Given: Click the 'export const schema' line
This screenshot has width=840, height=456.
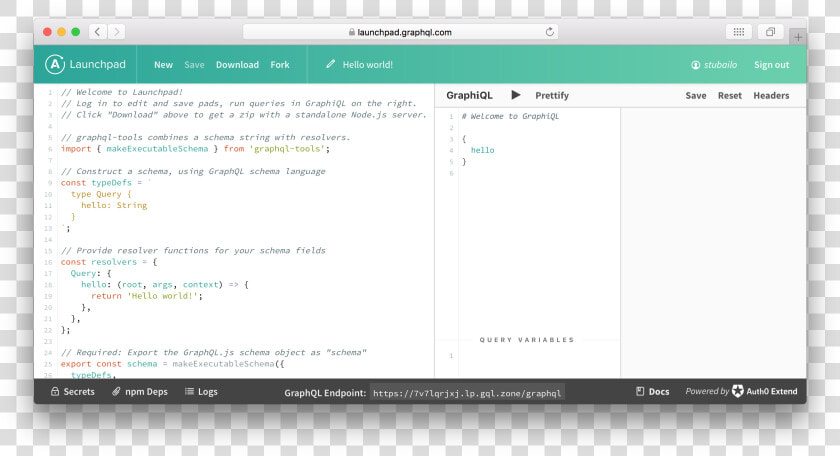Looking at the screenshot, I should (172, 363).
